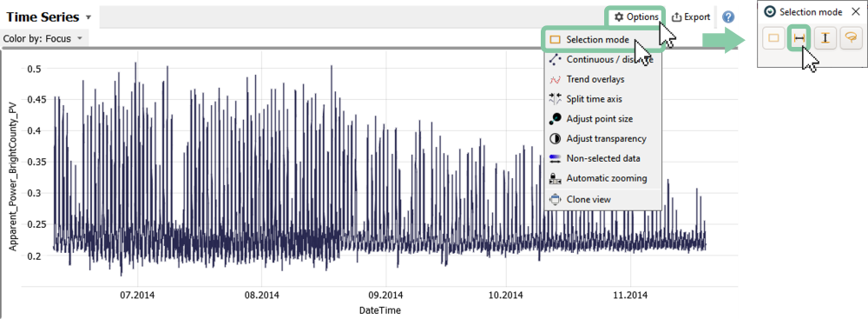Expand the Time Series title dropdown arrow
The image size is (868, 319).
[89, 17]
